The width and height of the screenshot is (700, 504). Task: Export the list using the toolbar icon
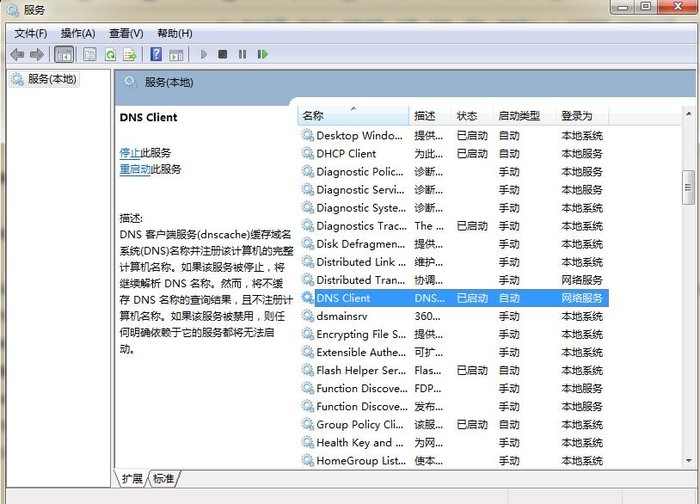coord(130,54)
